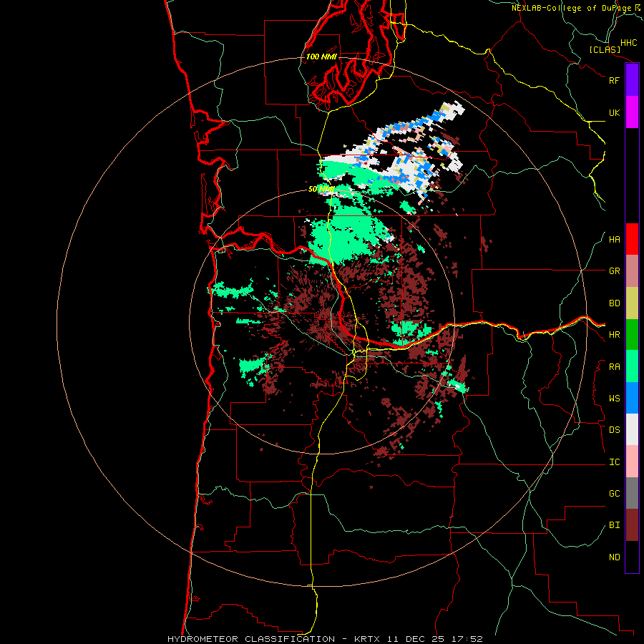Click the GC legend label
Viewport: 644px width, 644px height.
pos(614,494)
